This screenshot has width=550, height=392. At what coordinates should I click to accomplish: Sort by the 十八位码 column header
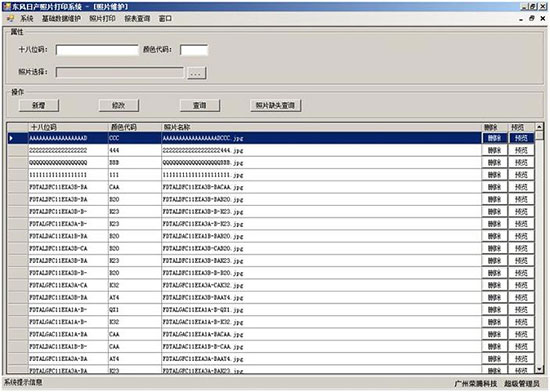click(x=68, y=127)
